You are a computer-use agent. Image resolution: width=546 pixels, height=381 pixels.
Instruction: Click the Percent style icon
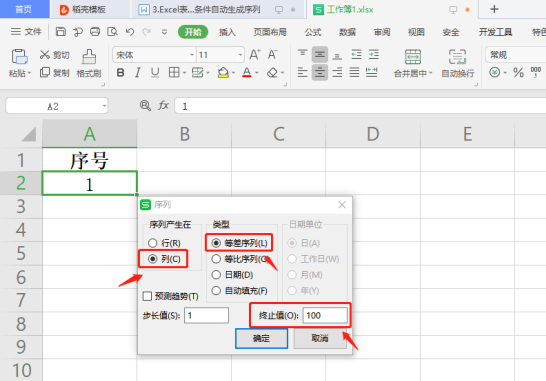coord(518,72)
